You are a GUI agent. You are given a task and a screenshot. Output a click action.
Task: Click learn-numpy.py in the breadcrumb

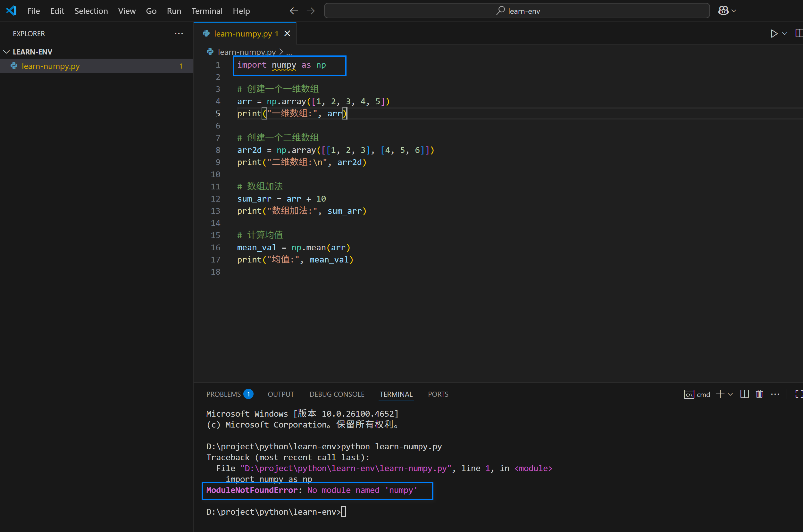tap(247, 52)
